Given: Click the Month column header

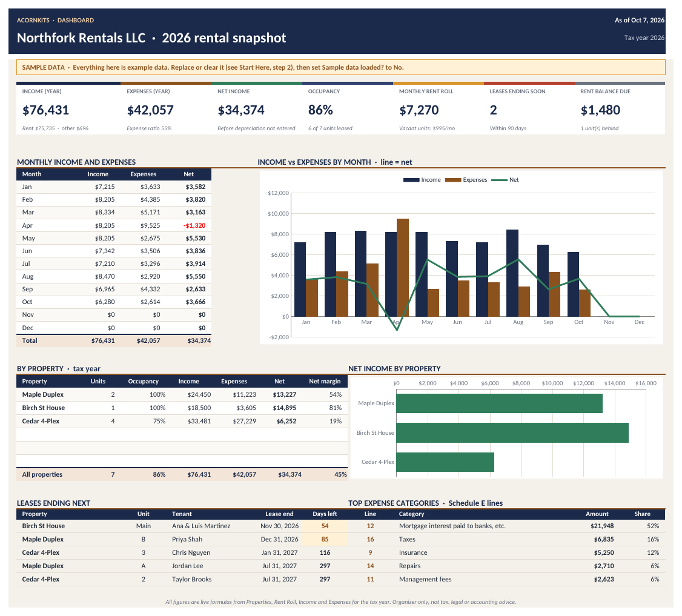Looking at the screenshot, I should (31, 174).
